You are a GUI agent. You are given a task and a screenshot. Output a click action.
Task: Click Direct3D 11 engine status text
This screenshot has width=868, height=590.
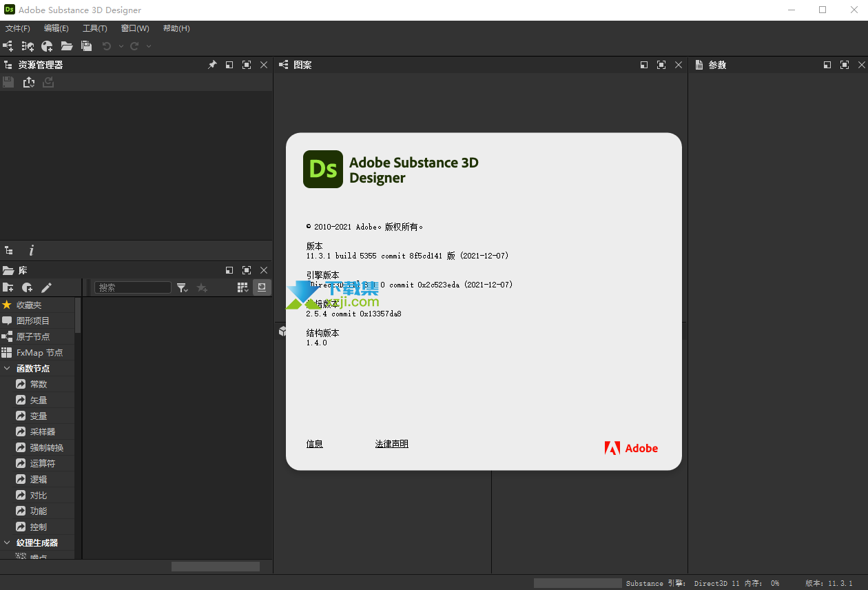[716, 583]
